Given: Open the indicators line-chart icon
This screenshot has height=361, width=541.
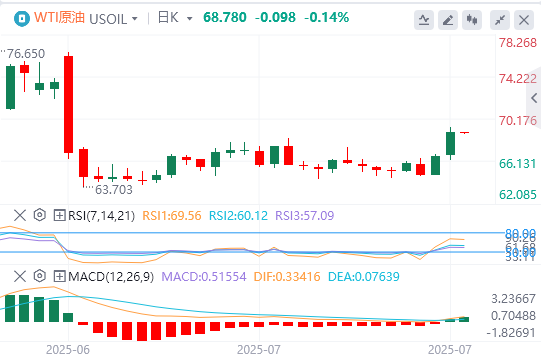Looking at the screenshot, I should coord(424,20).
